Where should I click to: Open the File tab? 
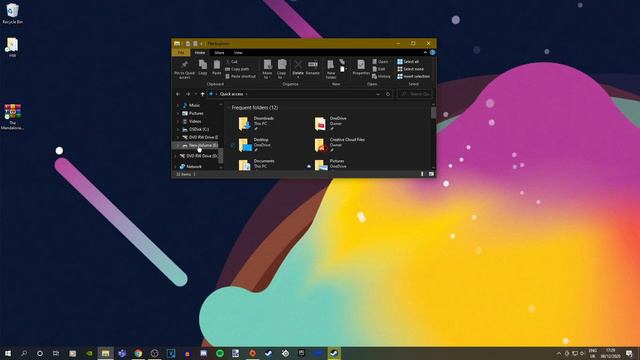pos(181,53)
